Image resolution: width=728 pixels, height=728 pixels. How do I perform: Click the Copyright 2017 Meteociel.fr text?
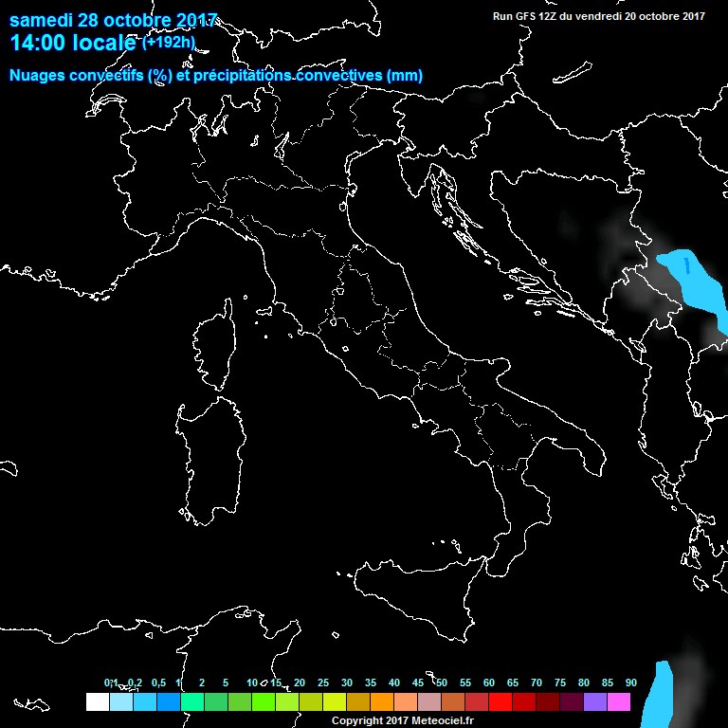tap(402, 721)
